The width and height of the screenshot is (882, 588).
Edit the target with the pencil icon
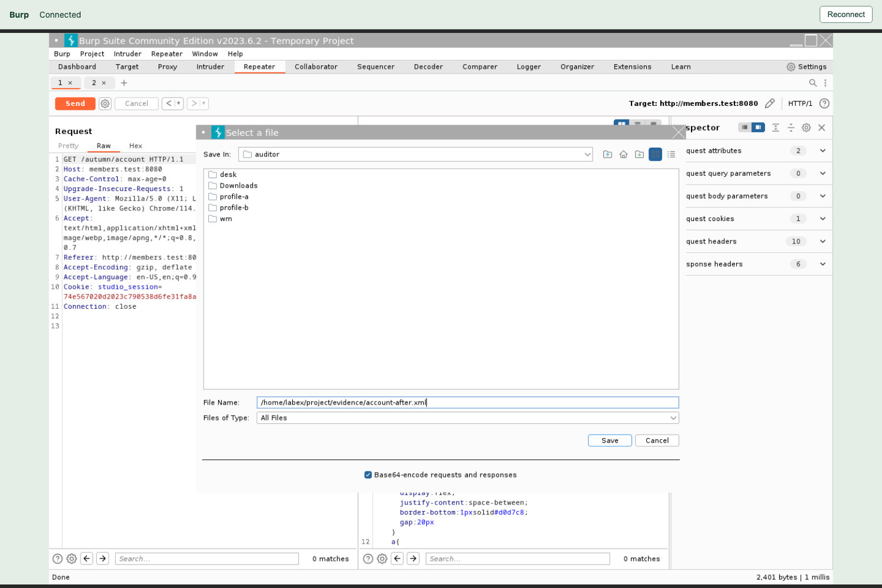point(770,103)
